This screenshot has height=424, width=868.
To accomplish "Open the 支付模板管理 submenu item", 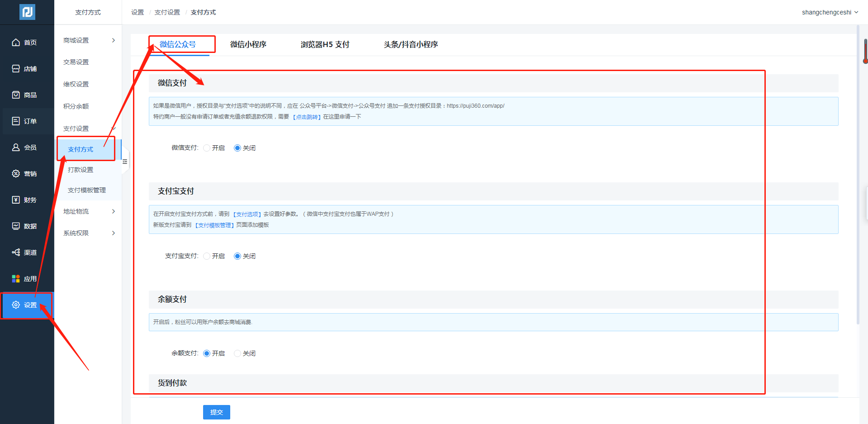I will pos(88,190).
